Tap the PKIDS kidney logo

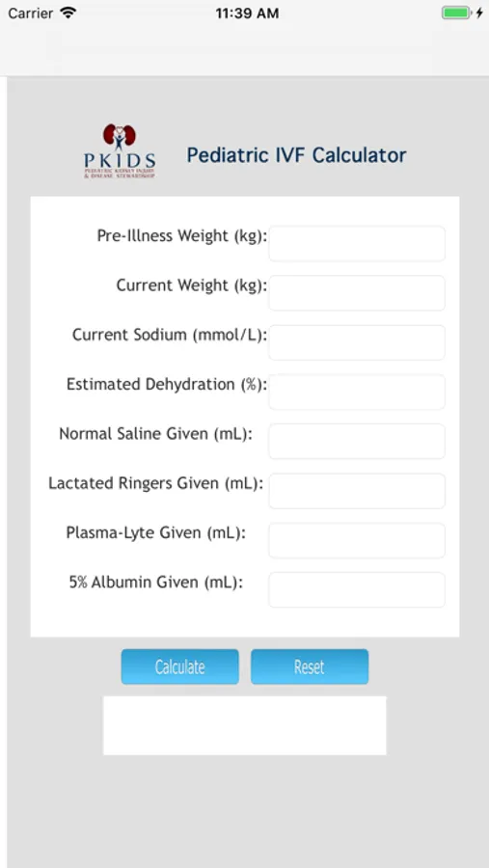pos(120,150)
